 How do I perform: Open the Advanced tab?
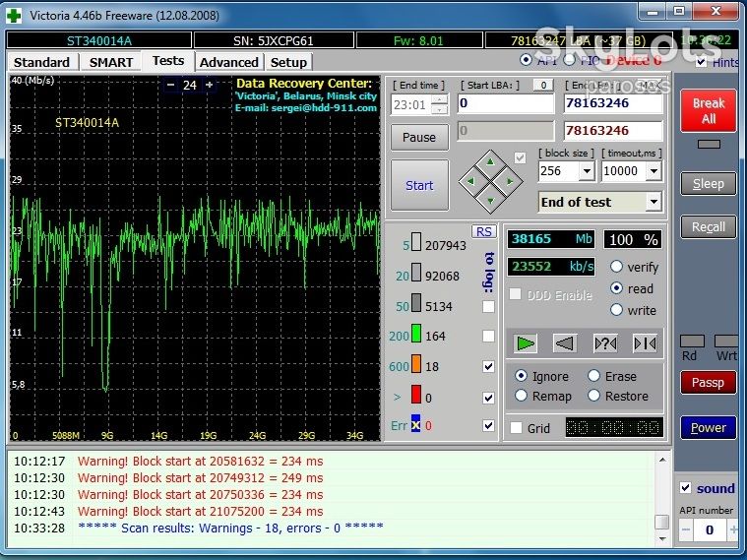pos(228,62)
